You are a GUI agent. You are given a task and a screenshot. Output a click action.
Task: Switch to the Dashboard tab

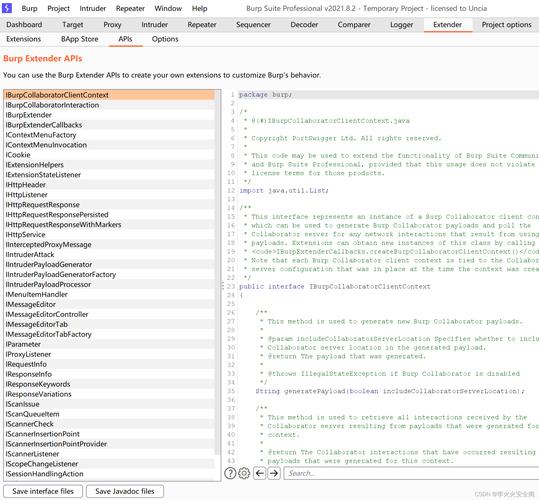24,25
